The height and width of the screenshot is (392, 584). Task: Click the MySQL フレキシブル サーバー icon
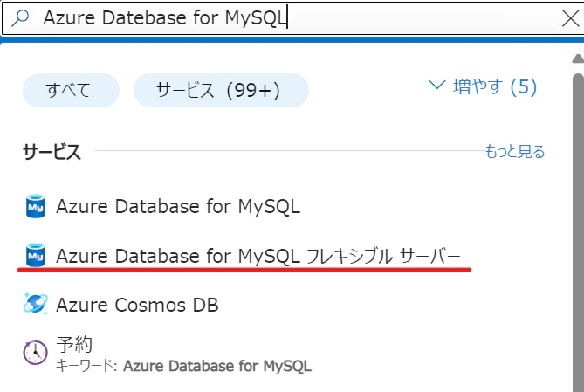(36, 255)
